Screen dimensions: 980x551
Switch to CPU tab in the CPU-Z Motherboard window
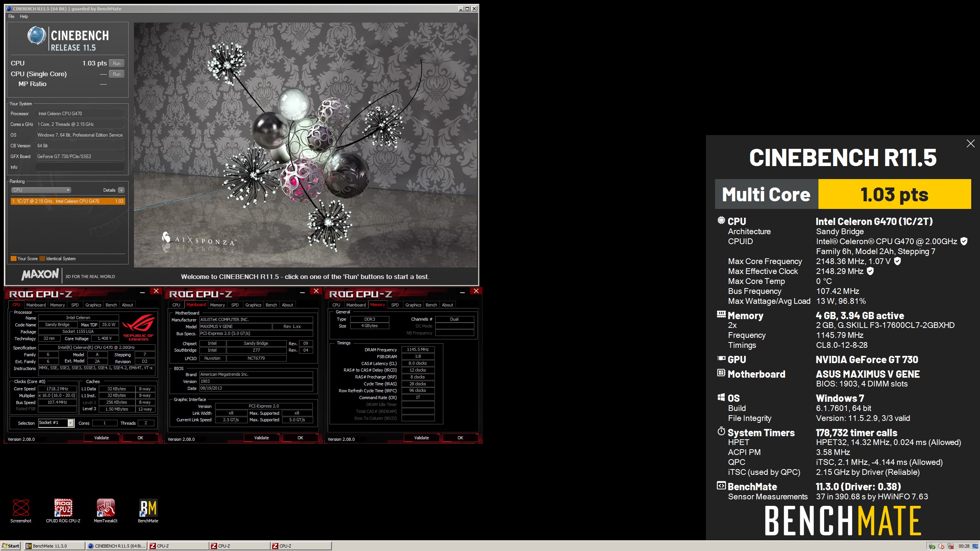pyautogui.click(x=176, y=305)
